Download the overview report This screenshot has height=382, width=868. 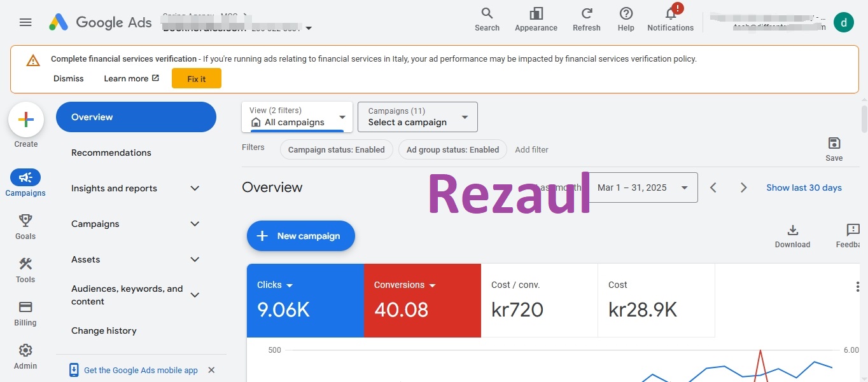(792, 235)
